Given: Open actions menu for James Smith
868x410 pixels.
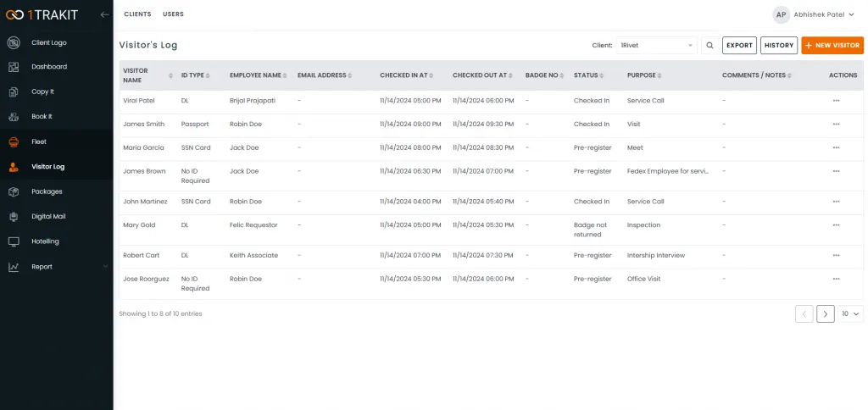Looking at the screenshot, I should click(x=836, y=124).
